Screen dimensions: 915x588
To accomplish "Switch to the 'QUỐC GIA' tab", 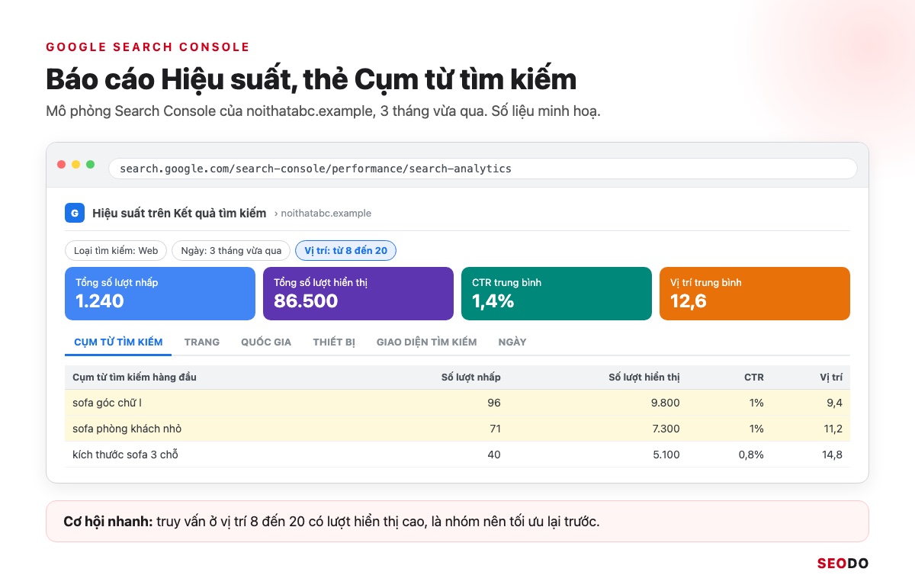I will [x=266, y=342].
